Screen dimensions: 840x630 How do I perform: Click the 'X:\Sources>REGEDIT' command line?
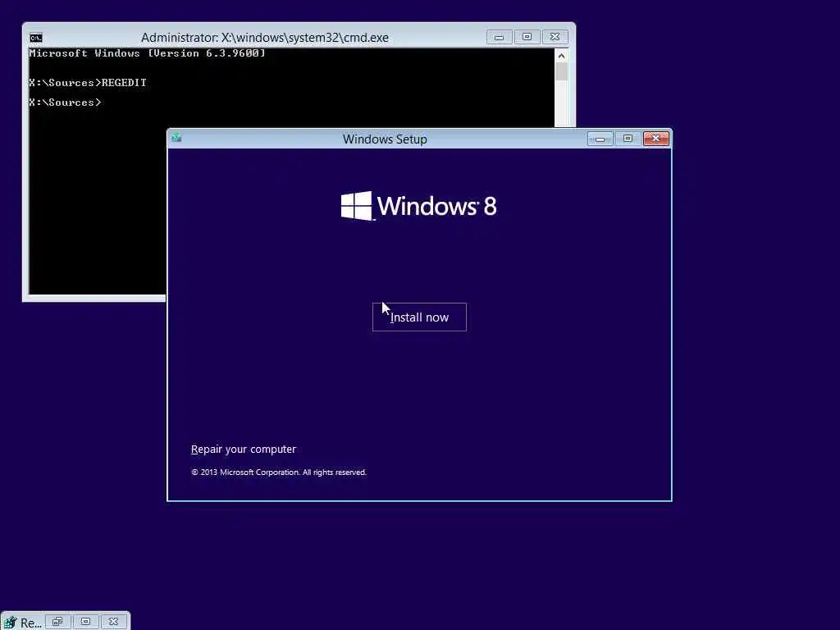(x=88, y=83)
